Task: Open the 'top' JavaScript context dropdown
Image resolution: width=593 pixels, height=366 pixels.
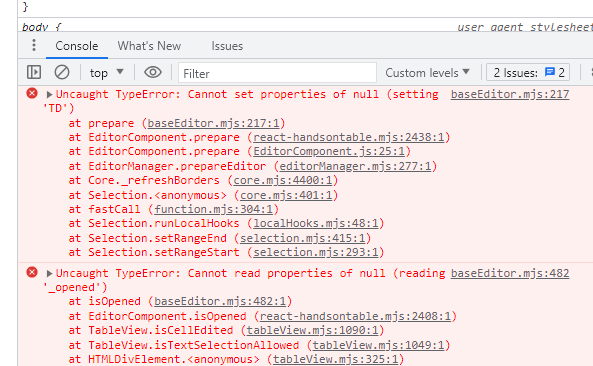Action: [x=106, y=73]
